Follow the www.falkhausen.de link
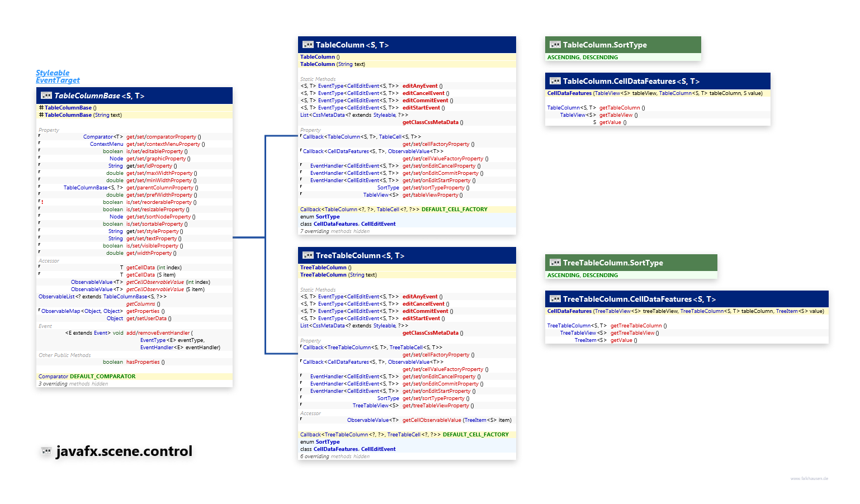The image size is (860, 504). point(809,478)
